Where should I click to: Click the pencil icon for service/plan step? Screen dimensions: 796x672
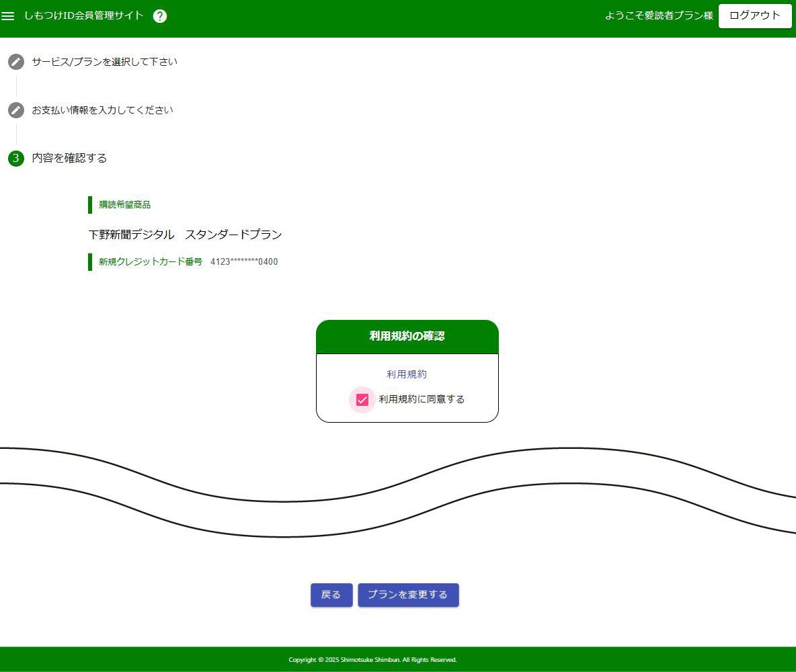click(16, 62)
